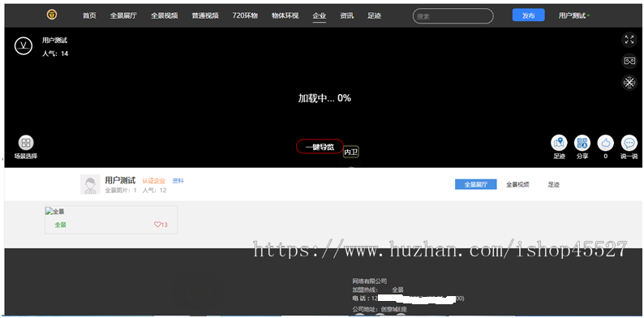Navigate to 物体环视 page
Viewport: 644px width, 318px height.
[285, 15]
